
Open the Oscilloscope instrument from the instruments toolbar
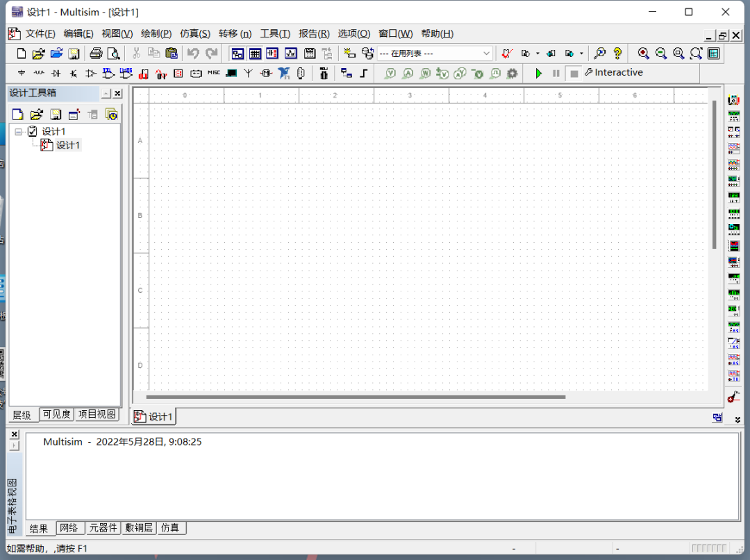(734, 147)
